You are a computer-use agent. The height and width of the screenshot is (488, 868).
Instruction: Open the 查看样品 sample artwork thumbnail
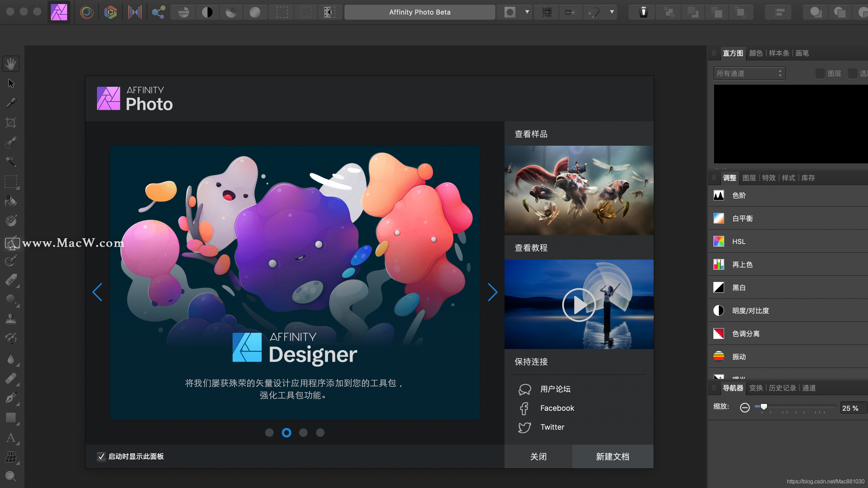(579, 190)
